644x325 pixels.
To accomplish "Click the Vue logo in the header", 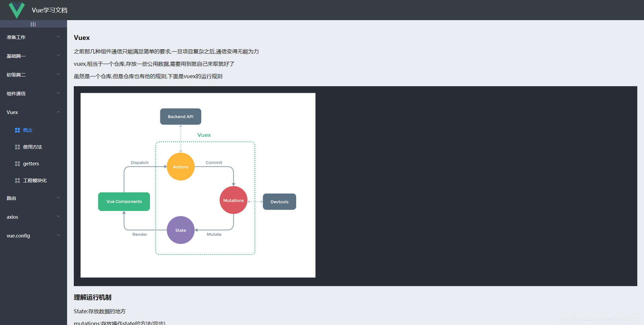I will click(16, 10).
